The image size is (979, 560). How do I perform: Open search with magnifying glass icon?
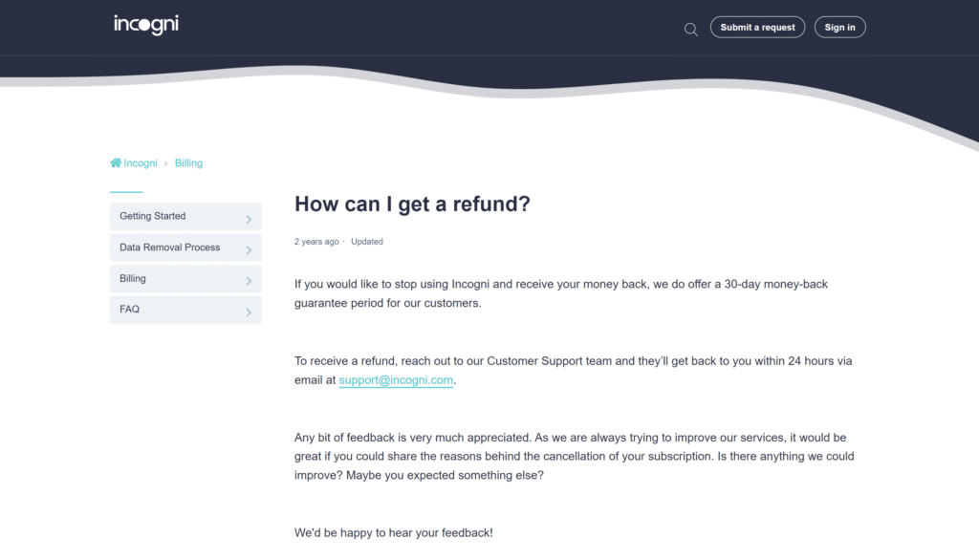click(x=690, y=30)
